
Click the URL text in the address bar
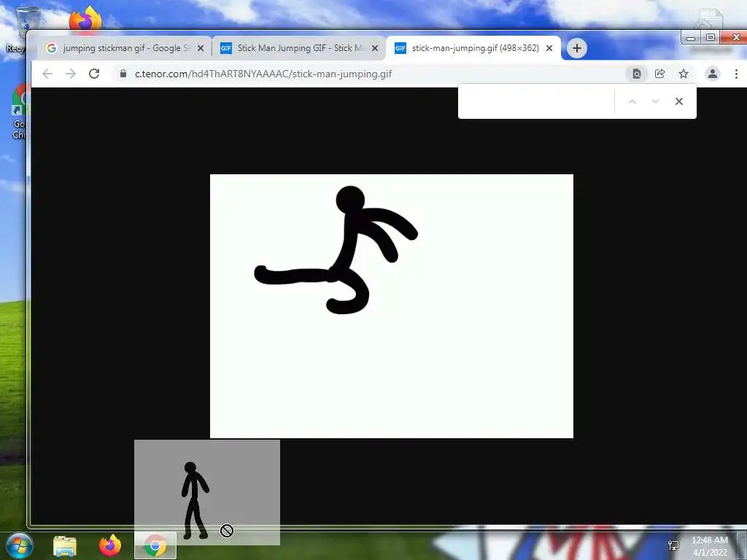click(263, 74)
